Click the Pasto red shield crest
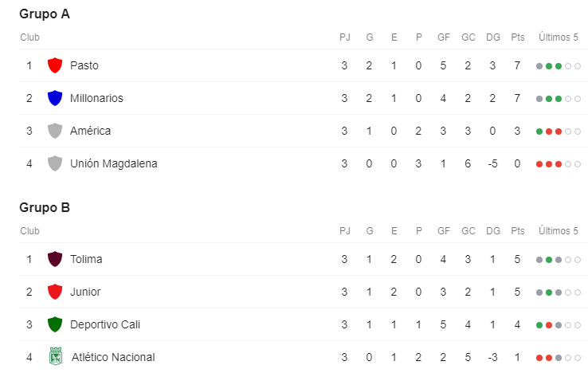Viewport: 588px width, 373px height. coord(55,65)
